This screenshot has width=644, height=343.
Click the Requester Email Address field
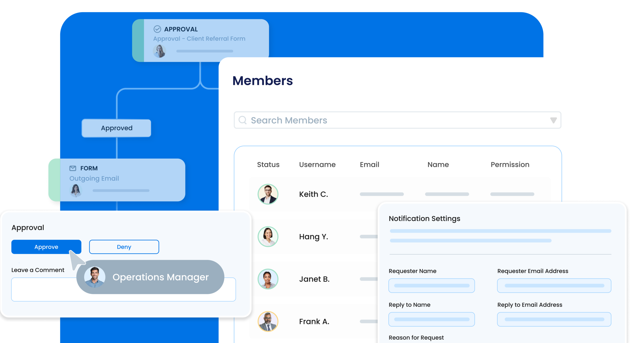[554, 285]
